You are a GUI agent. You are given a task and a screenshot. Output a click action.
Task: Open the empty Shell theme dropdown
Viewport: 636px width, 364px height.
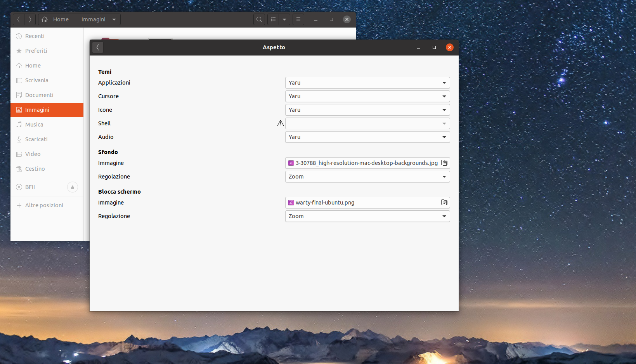pyautogui.click(x=367, y=123)
